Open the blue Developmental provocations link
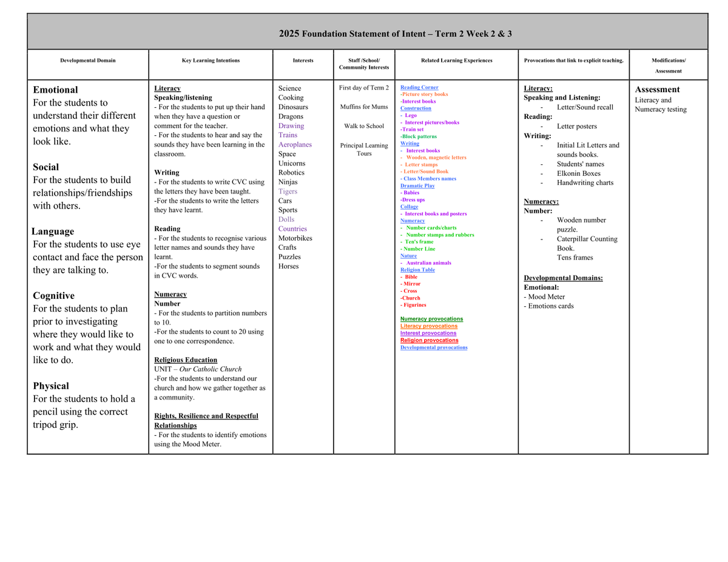This screenshot has width=728, height=562. coord(434,347)
